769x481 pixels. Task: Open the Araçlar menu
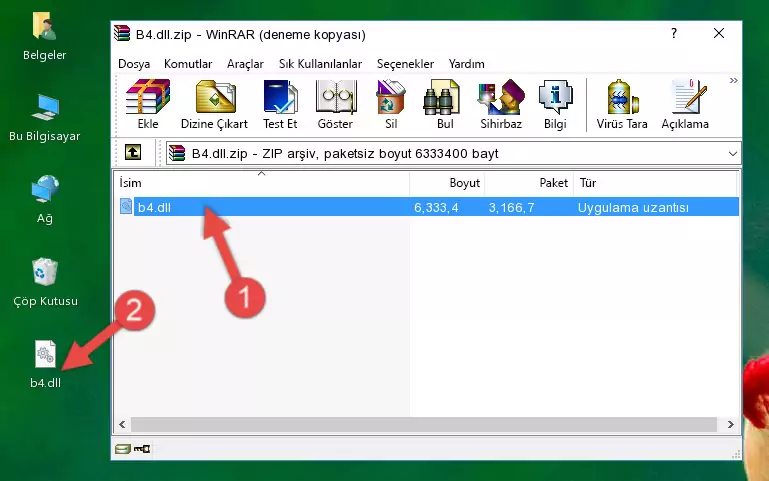[x=245, y=64]
